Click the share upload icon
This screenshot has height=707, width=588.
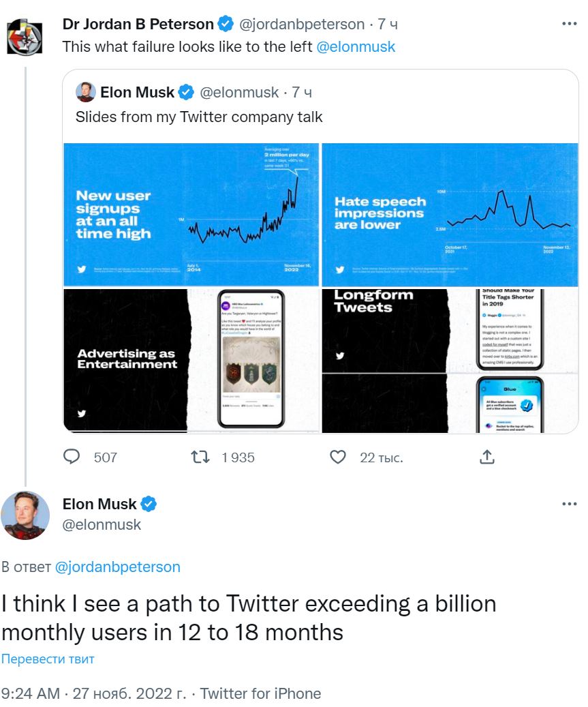[x=487, y=457]
